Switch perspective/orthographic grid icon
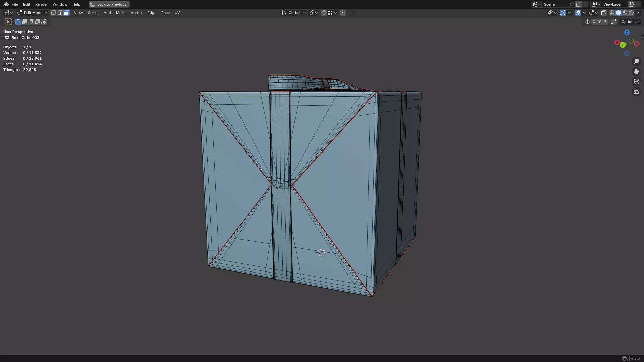This screenshot has width=644, height=362. 636,92
